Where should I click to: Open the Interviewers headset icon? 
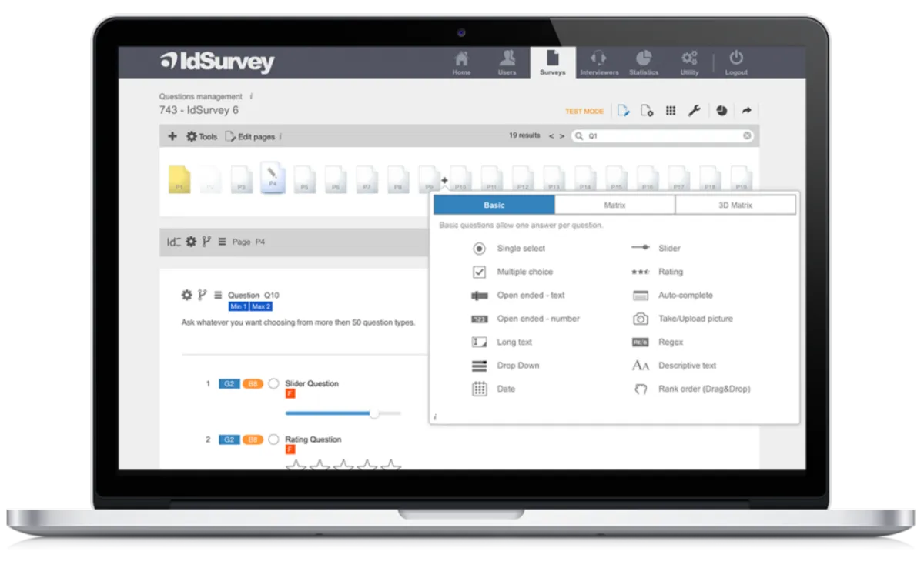(x=598, y=62)
